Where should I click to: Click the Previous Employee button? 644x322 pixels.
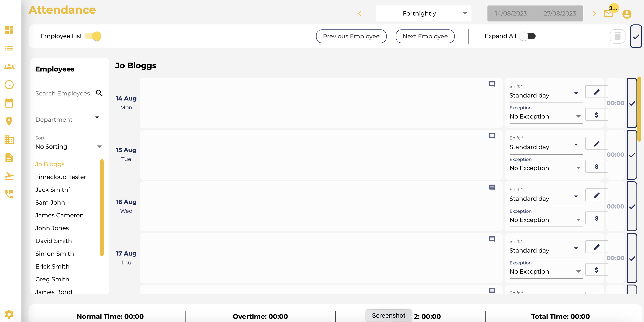pos(351,36)
